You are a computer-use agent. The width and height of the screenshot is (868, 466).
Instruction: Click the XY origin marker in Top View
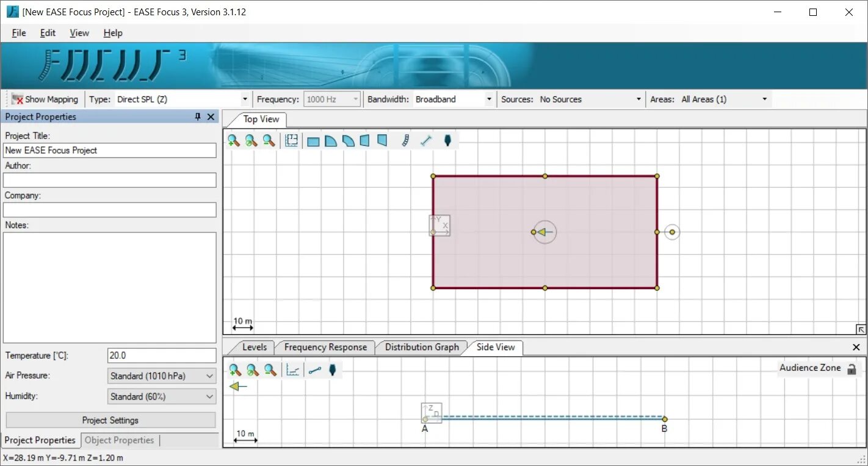(439, 226)
